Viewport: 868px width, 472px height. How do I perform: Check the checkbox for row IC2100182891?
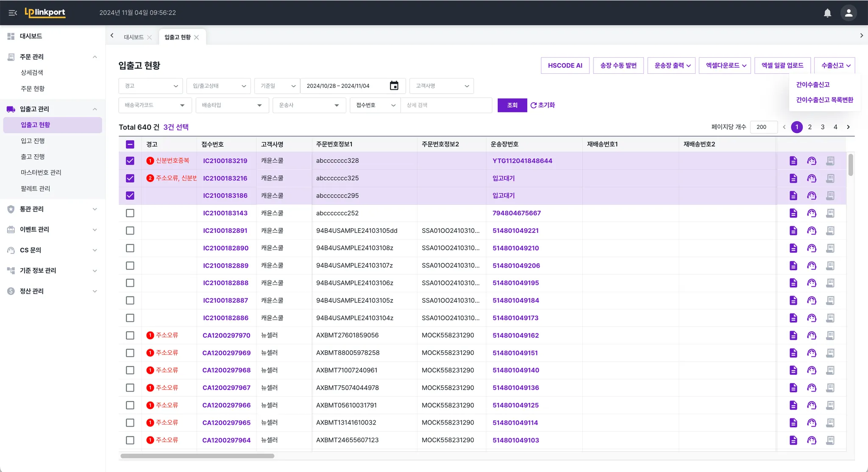(130, 231)
